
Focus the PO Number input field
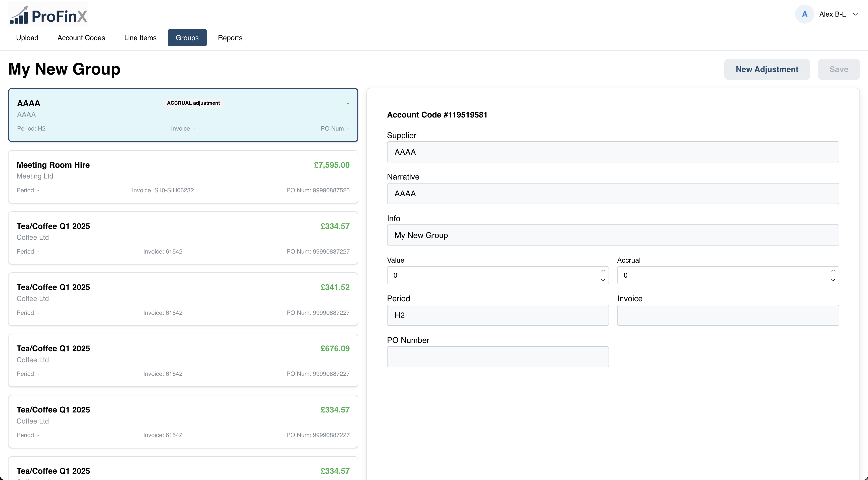point(497,357)
